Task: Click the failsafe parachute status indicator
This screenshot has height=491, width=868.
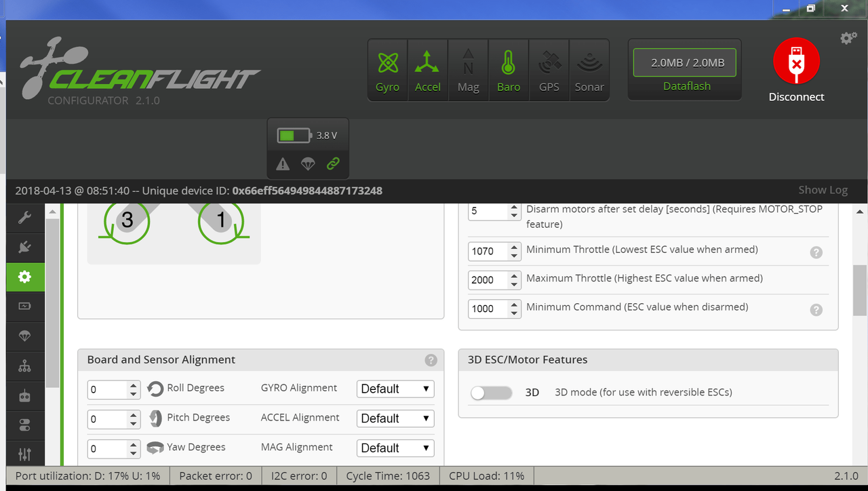Action: (x=308, y=163)
